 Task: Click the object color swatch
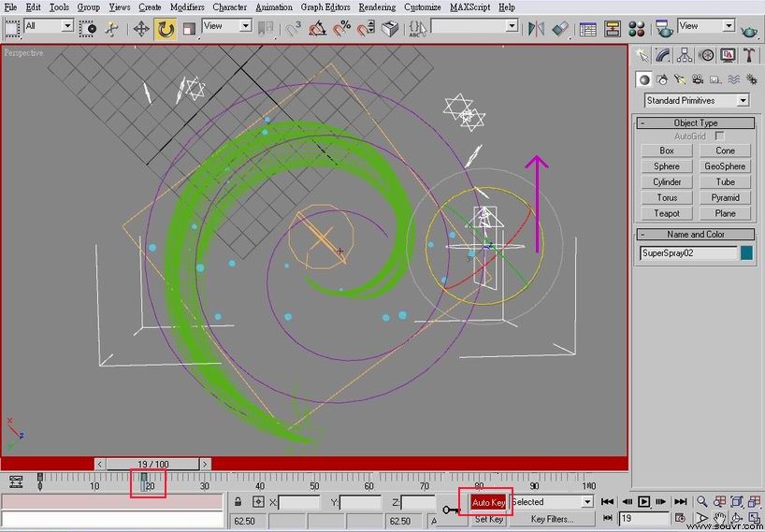click(x=746, y=252)
